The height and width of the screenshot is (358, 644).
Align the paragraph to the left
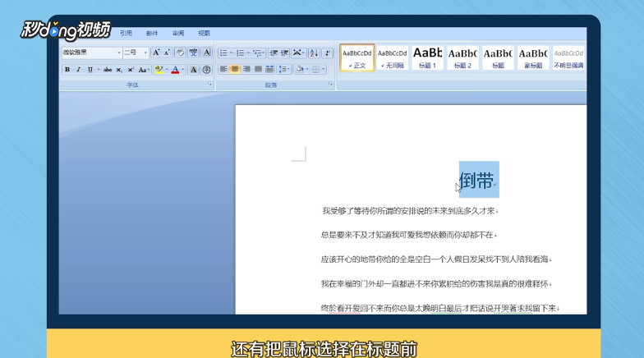coord(223,69)
